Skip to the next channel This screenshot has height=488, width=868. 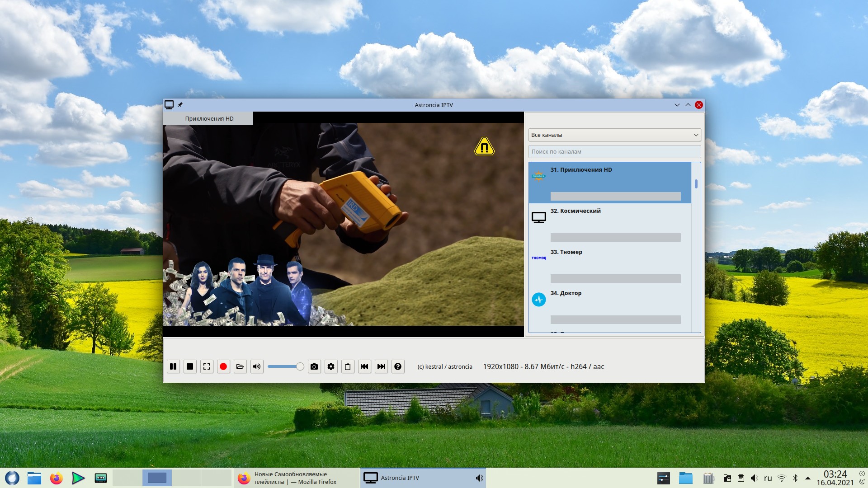coord(381,366)
